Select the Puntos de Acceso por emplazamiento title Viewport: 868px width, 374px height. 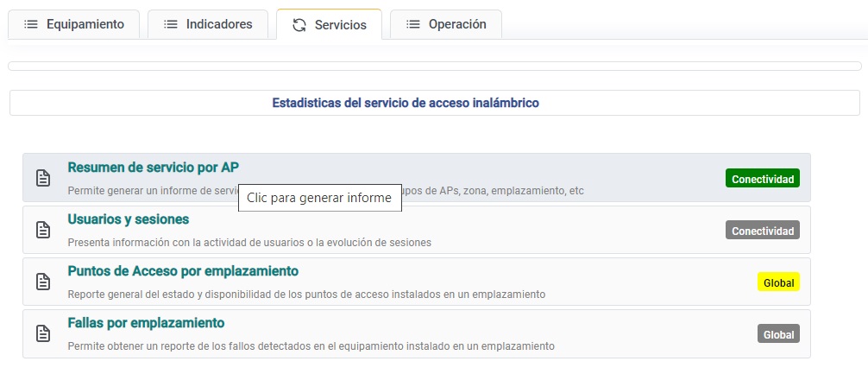183,271
